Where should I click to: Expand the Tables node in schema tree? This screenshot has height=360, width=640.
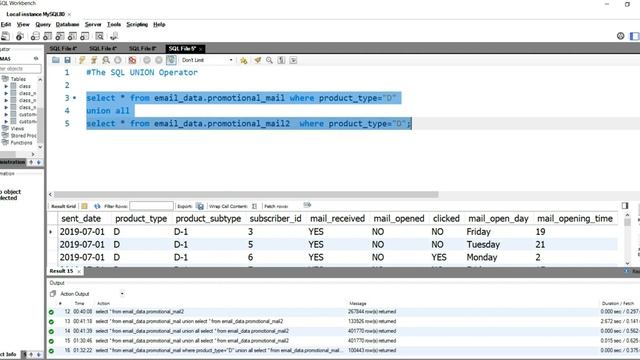[x=18, y=79]
